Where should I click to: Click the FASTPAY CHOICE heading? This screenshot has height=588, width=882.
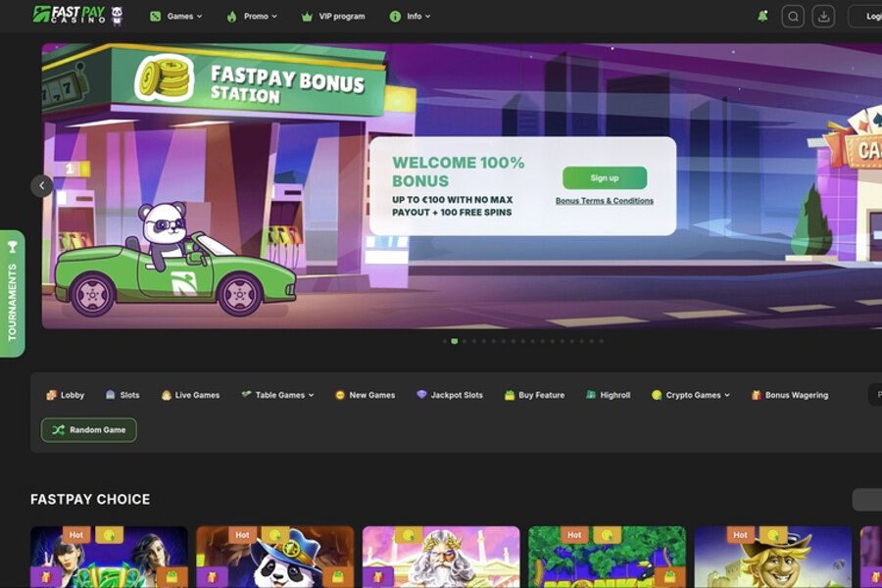(90, 499)
